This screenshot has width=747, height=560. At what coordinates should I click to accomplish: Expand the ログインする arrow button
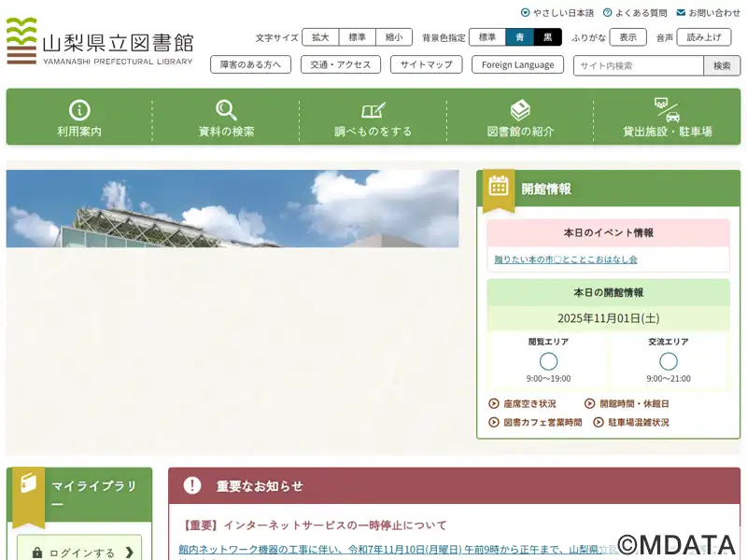pos(129,553)
